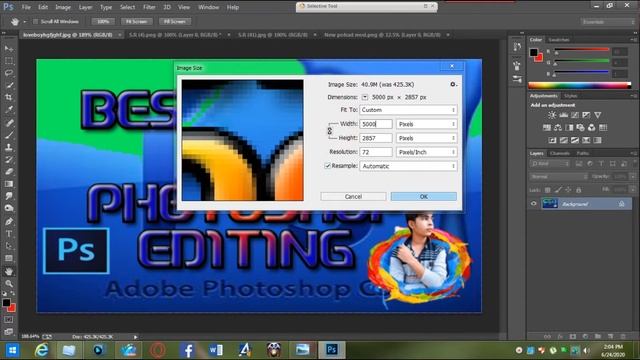
Task: Toggle layer filtering switch
Action: (x=635, y=163)
